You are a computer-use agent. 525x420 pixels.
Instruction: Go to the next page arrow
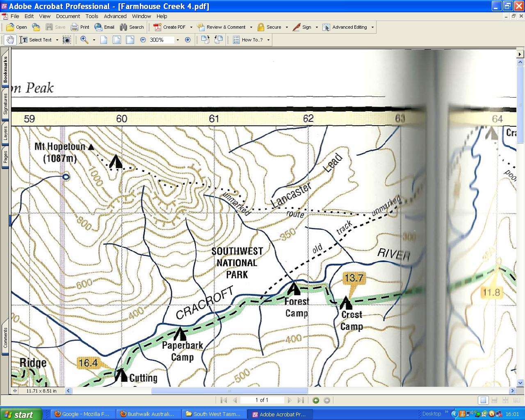point(290,400)
